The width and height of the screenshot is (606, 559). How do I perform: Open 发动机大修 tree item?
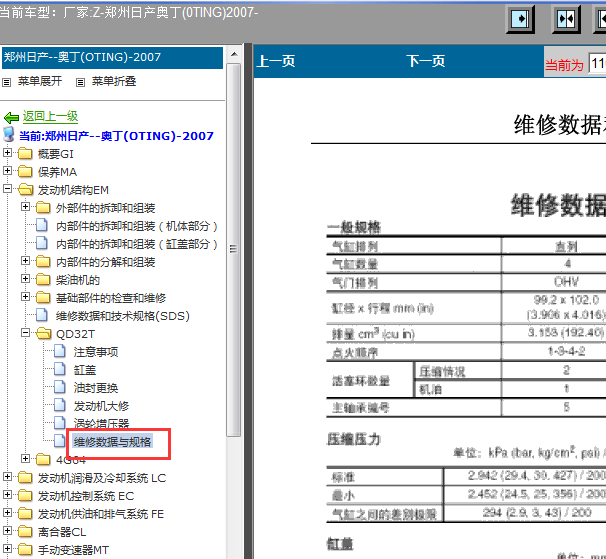[x=101, y=406]
